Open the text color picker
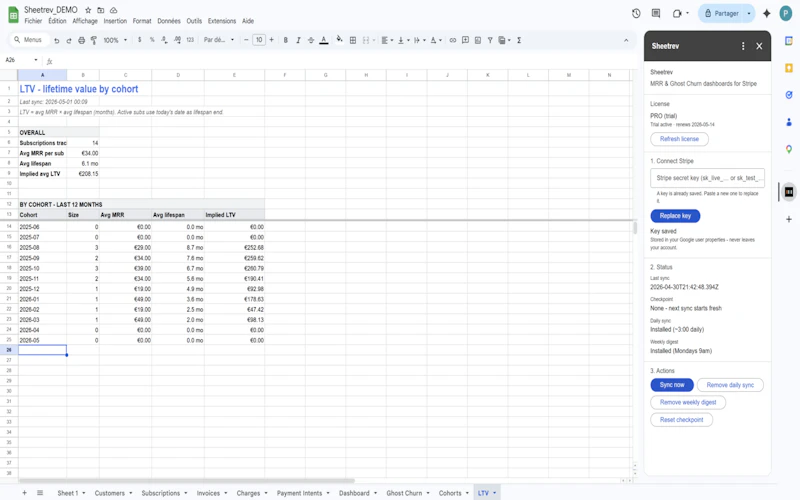This screenshot has width=800, height=500. (323, 40)
